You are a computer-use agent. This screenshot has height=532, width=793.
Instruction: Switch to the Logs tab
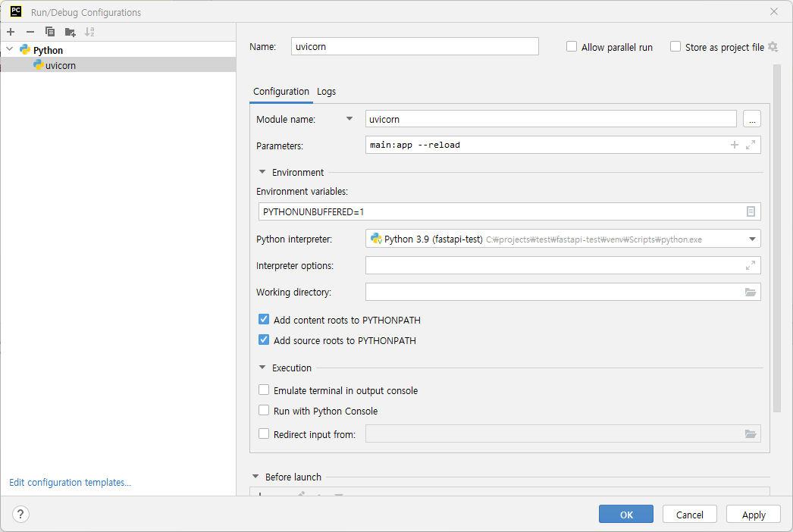pyautogui.click(x=326, y=92)
